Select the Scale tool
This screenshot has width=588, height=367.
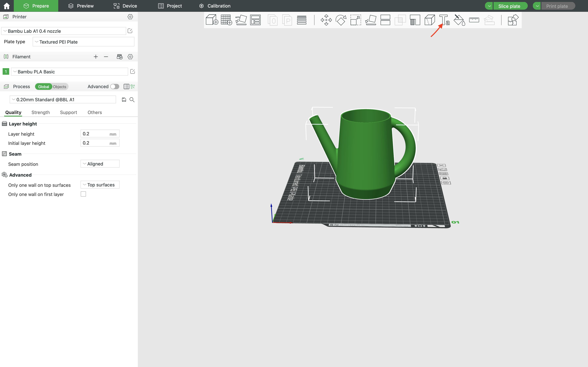356,20
